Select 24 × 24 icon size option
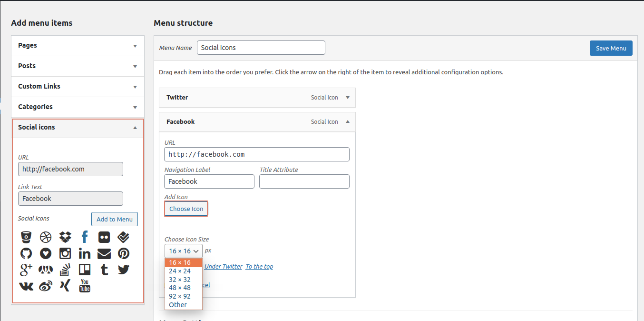 (x=184, y=271)
